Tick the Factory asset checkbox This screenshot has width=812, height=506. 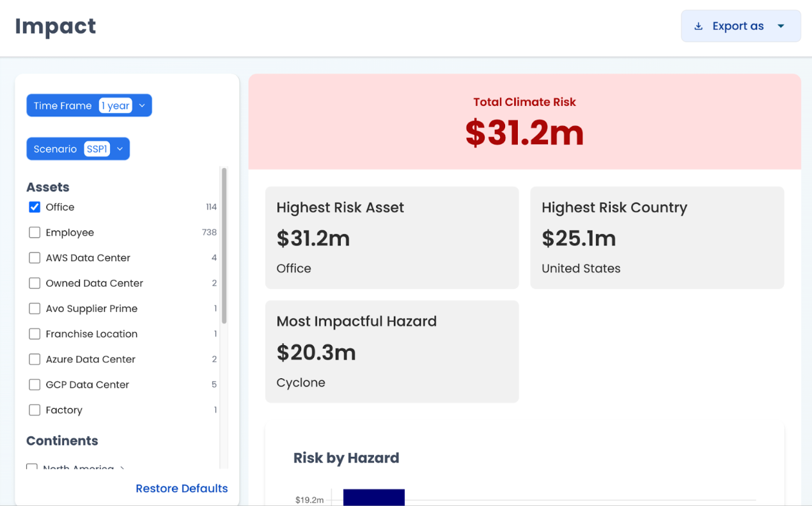point(35,410)
